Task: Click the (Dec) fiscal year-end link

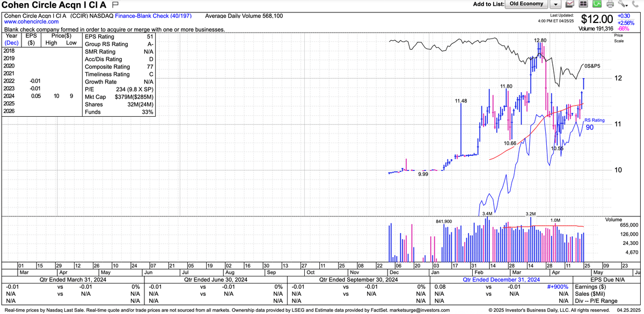Action: pyautogui.click(x=12, y=42)
